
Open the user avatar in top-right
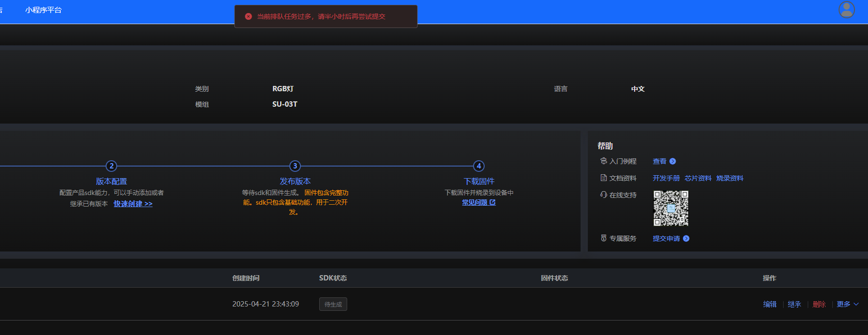[x=847, y=10]
